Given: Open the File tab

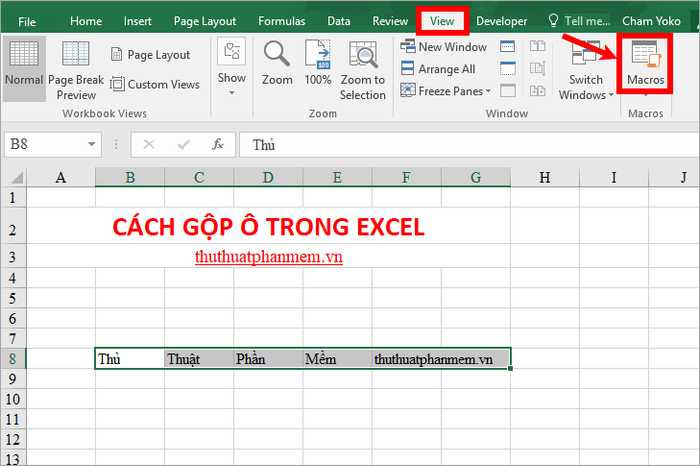Looking at the screenshot, I should coord(27,21).
